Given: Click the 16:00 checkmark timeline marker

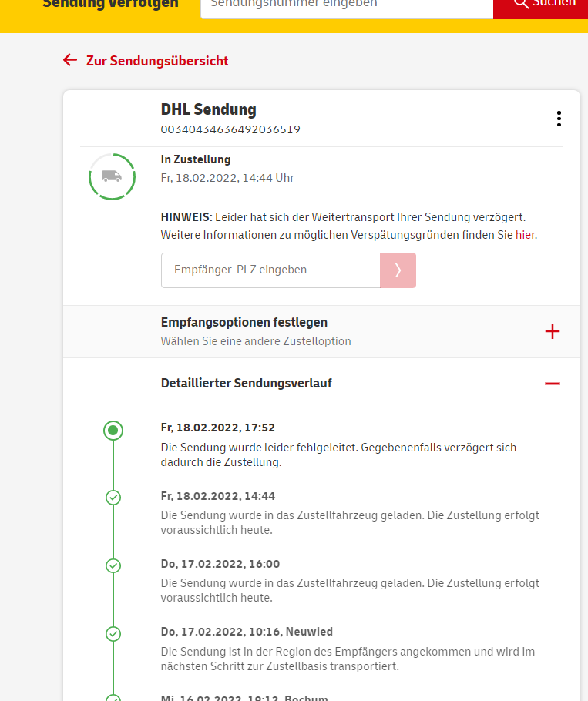Looking at the screenshot, I should tap(113, 565).
